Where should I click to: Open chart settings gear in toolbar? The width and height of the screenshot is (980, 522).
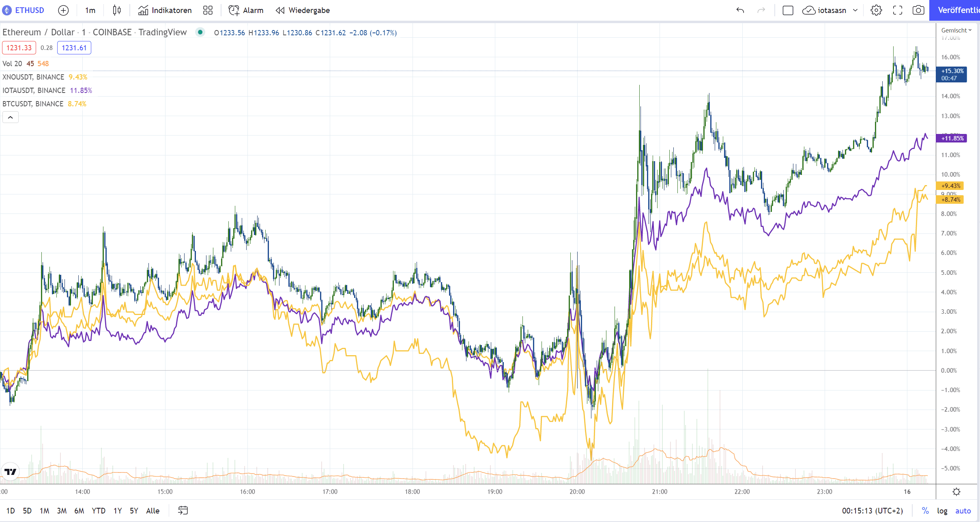876,10
